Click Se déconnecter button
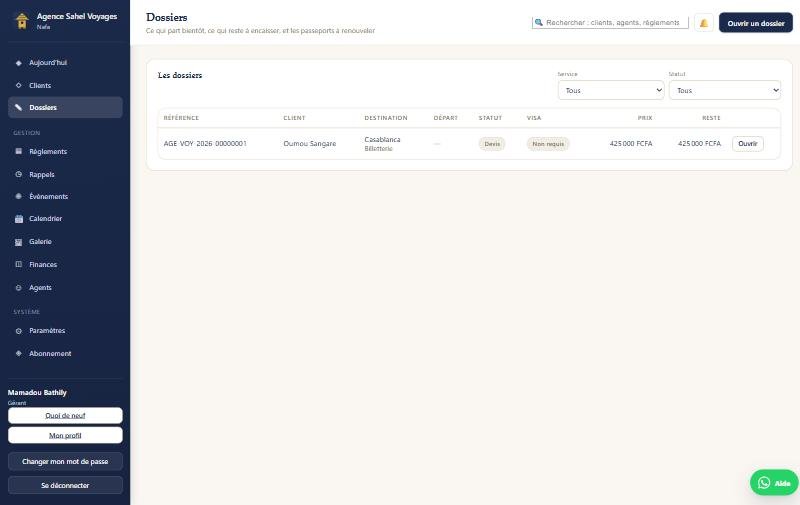The image size is (800, 505). point(65,485)
